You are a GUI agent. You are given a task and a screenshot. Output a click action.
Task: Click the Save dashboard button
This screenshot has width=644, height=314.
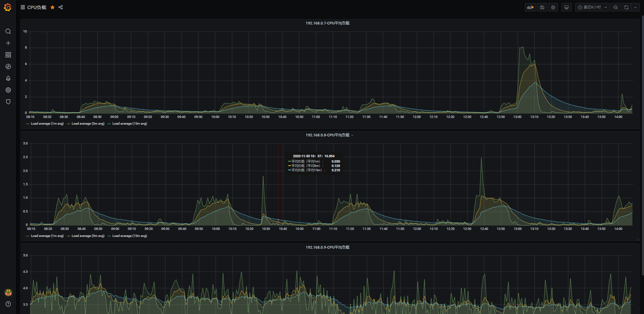pos(542,7)
